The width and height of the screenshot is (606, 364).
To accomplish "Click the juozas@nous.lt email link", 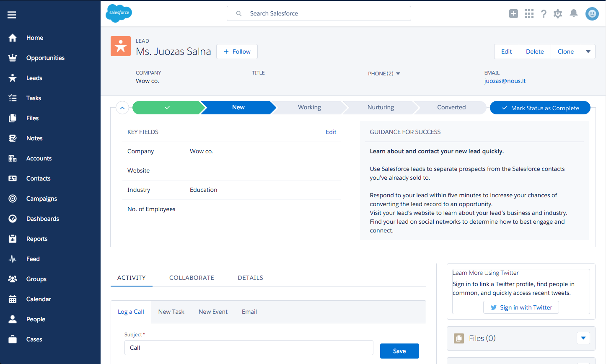I will (505, 81).
